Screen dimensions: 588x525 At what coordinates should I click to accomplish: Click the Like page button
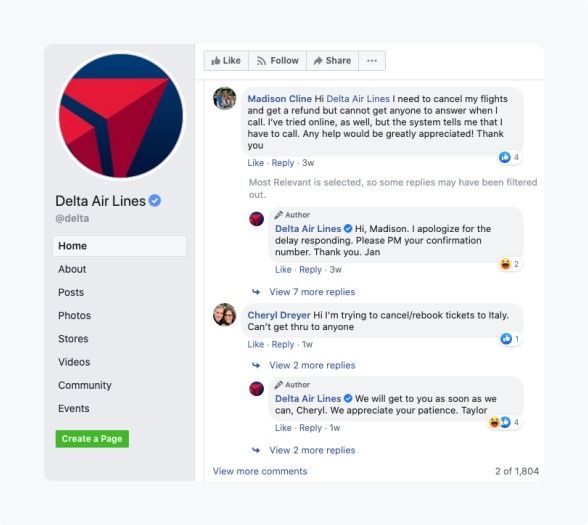tap(226, 61)
